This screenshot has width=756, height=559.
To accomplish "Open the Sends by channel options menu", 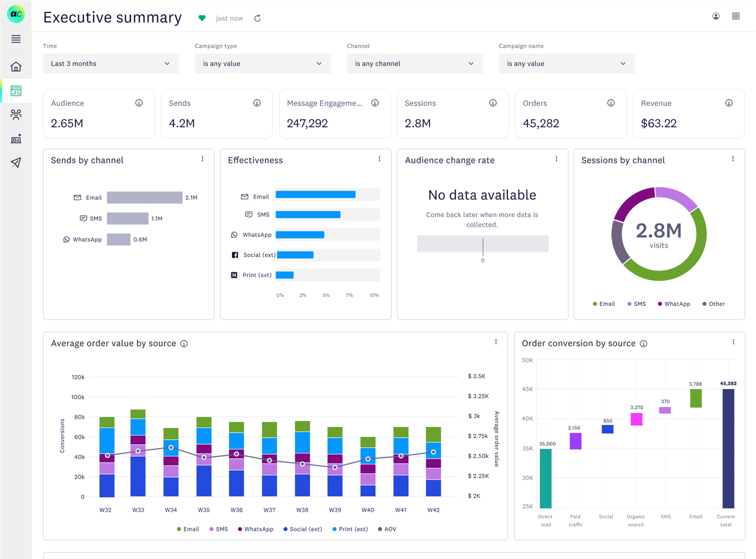I will pos(203,158).
